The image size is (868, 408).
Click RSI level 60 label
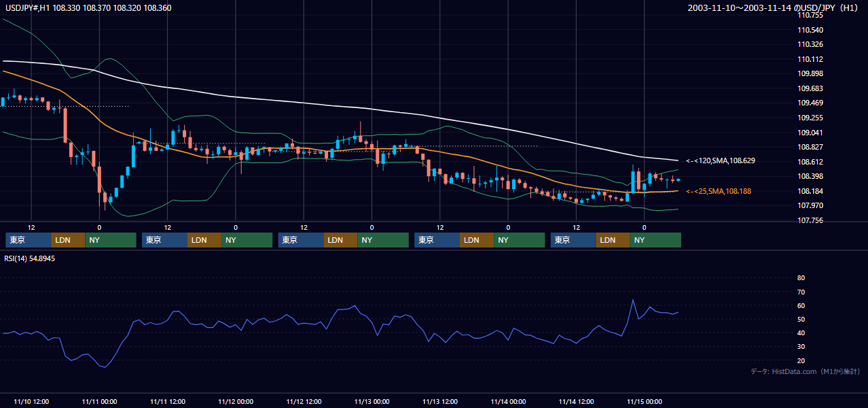coord(801,305)
